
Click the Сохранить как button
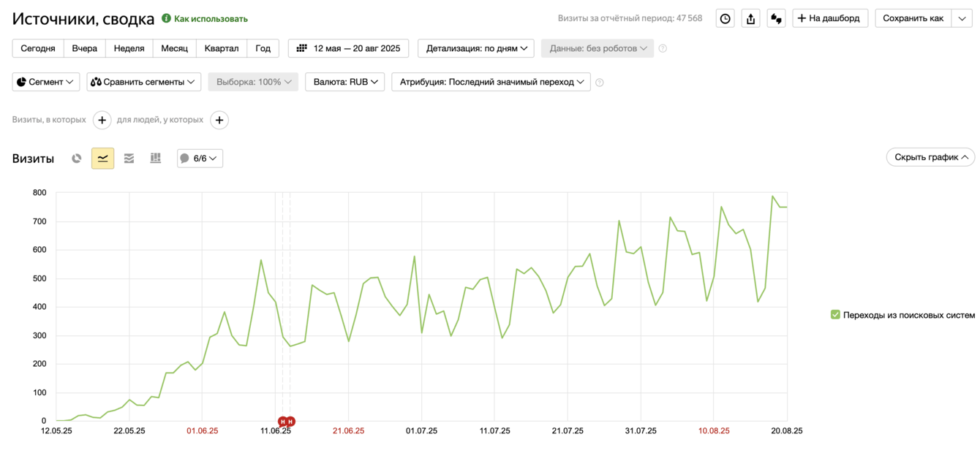point(913,18)
